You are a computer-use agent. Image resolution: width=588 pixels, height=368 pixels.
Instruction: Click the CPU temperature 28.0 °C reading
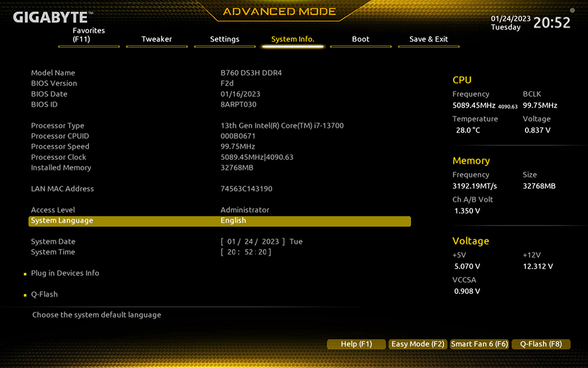click(468, 131)
